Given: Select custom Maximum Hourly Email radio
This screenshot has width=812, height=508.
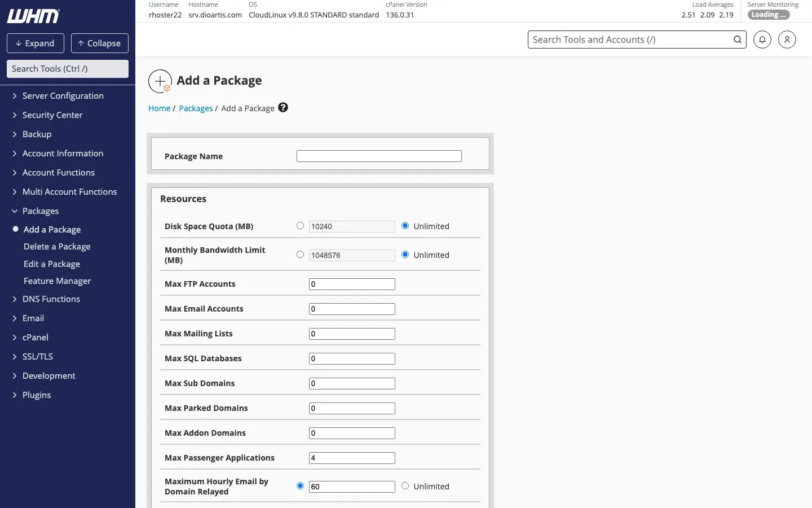Looking at the screenshot, I should click(300, 486).
